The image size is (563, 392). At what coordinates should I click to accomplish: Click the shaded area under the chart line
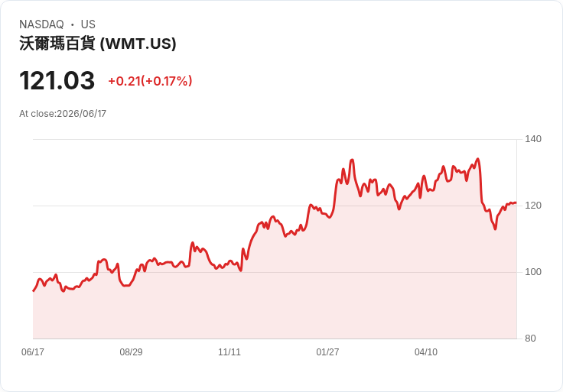click(275, 294)
